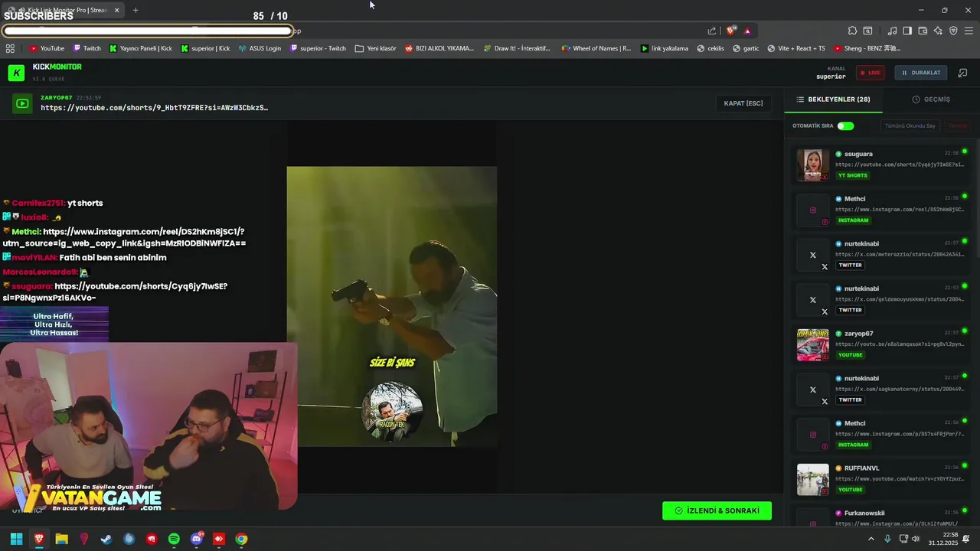Click the ssuguara YT Shorts queue thumbnail

813,165
